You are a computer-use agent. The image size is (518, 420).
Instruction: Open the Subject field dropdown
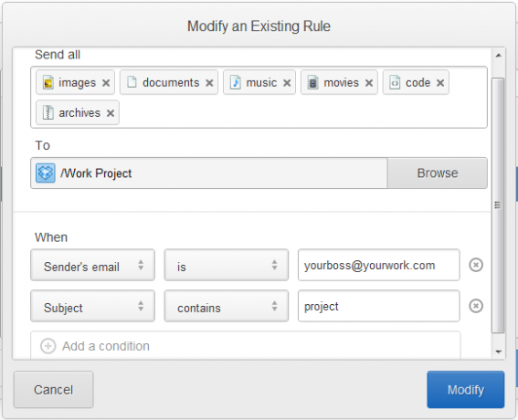click(x=92, y=306)
